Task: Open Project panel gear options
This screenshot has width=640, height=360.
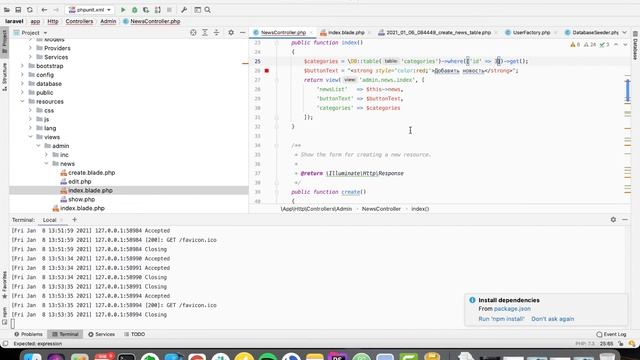Action: [231, 33]
